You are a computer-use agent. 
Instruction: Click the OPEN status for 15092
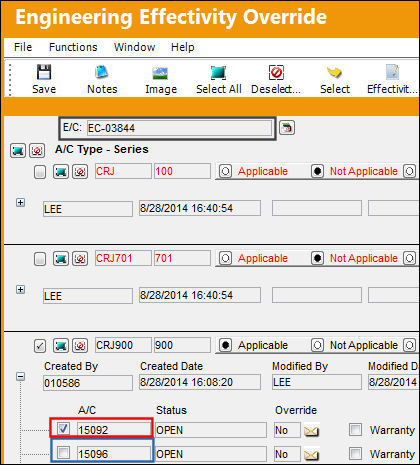(x=211, y=430)
